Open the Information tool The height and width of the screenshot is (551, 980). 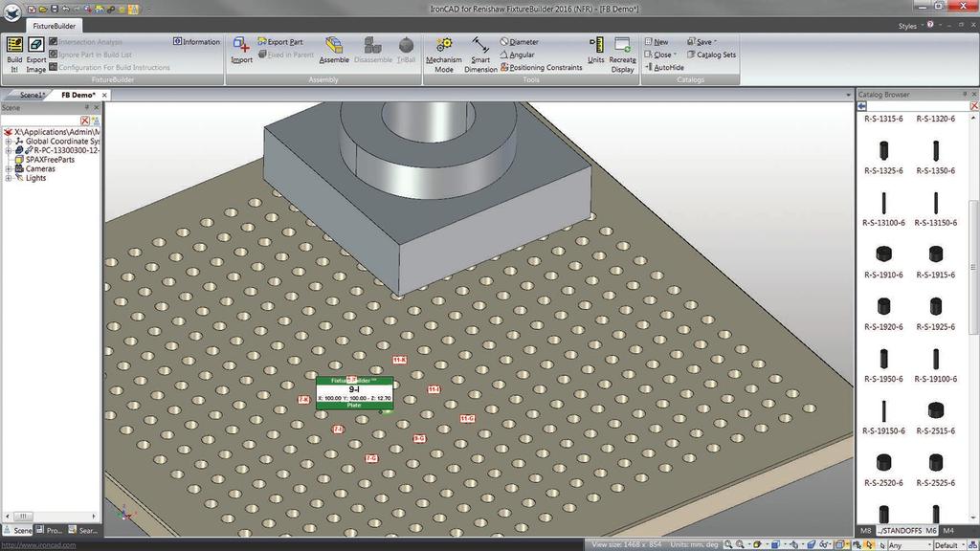pyautogui.click(x=196, y=41)
